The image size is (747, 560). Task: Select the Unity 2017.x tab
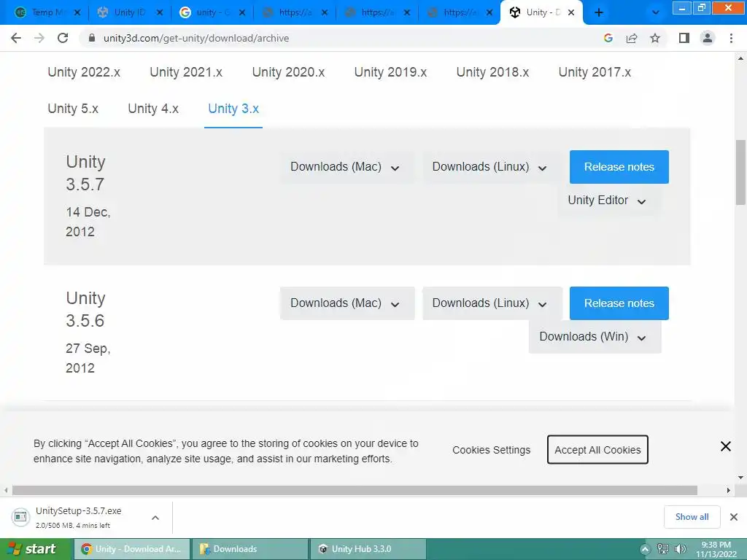pos(595,72)
